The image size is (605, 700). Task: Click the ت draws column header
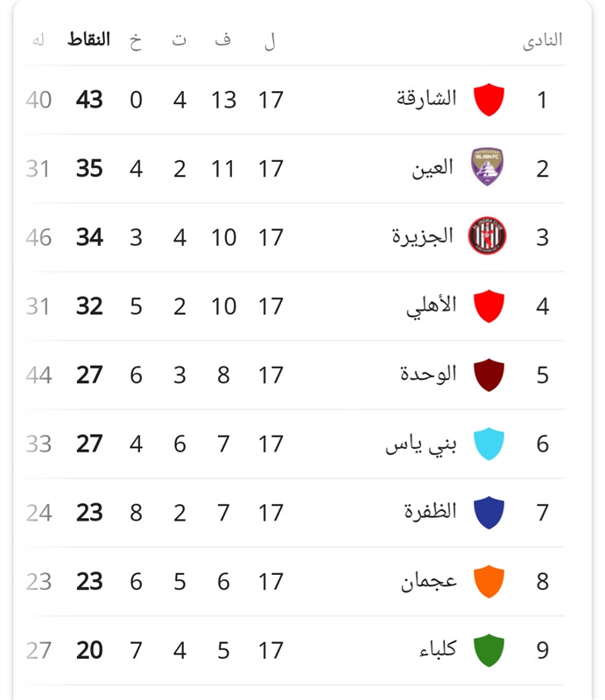[x=179, y=39]
